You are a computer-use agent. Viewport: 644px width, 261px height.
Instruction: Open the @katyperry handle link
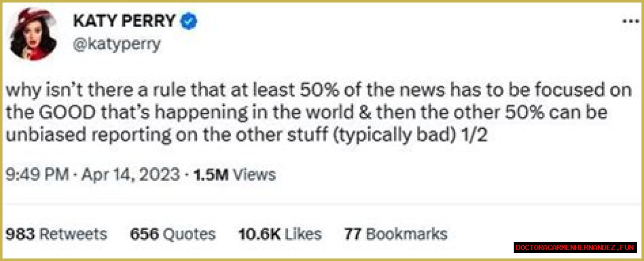(x=117, y=44)
